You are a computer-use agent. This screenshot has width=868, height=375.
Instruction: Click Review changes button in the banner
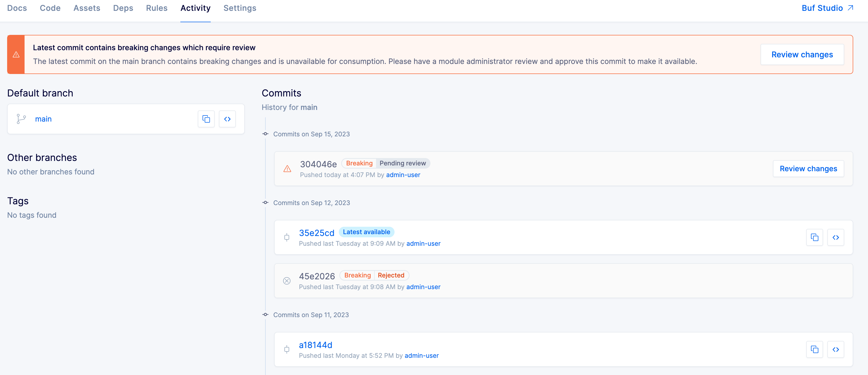pos(803,54)
